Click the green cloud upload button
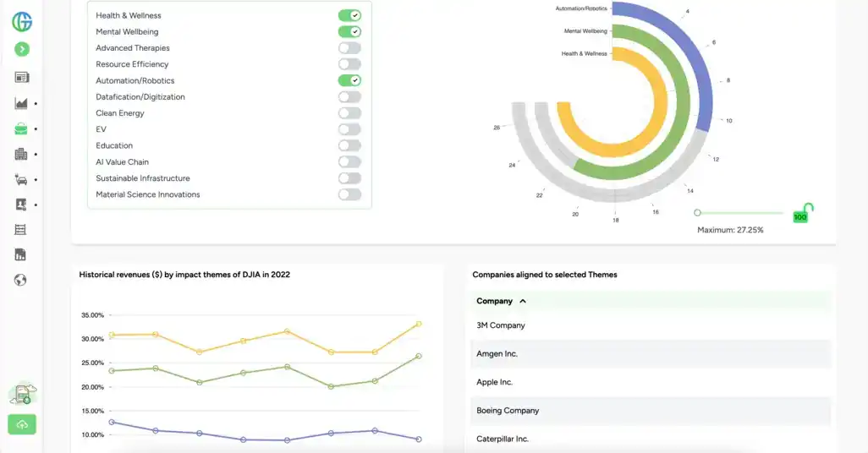Image resolution: width=868 pixels, height=453 pixels. coord(22,424)
